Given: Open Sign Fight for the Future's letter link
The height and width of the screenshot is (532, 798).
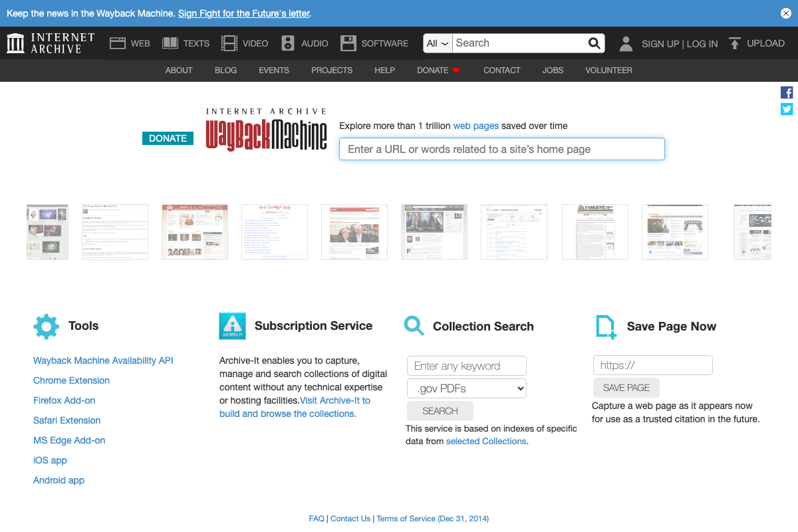Looking at the screenshot, I should click(x=244, y=13).
